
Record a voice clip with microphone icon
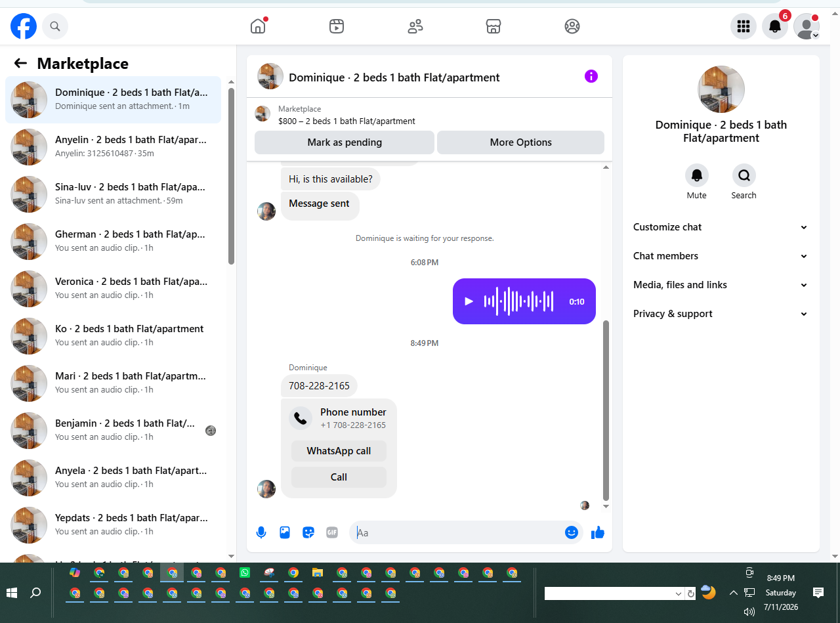pos(261,532)
